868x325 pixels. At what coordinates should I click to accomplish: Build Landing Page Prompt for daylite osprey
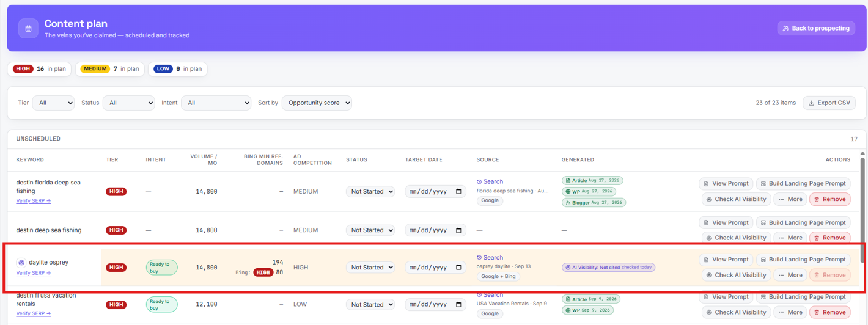point(803,260)
